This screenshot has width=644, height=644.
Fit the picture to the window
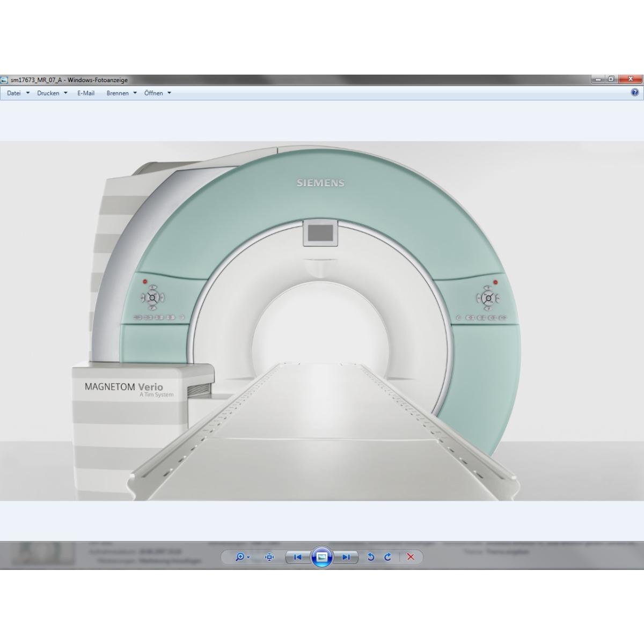pyautogui.click(x=269, y=557)
